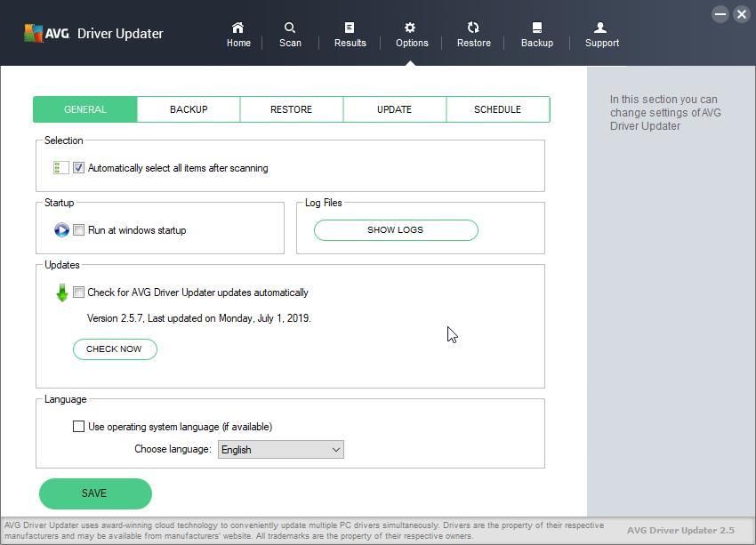Click the green download arrow icon

[x=61, y=293]
